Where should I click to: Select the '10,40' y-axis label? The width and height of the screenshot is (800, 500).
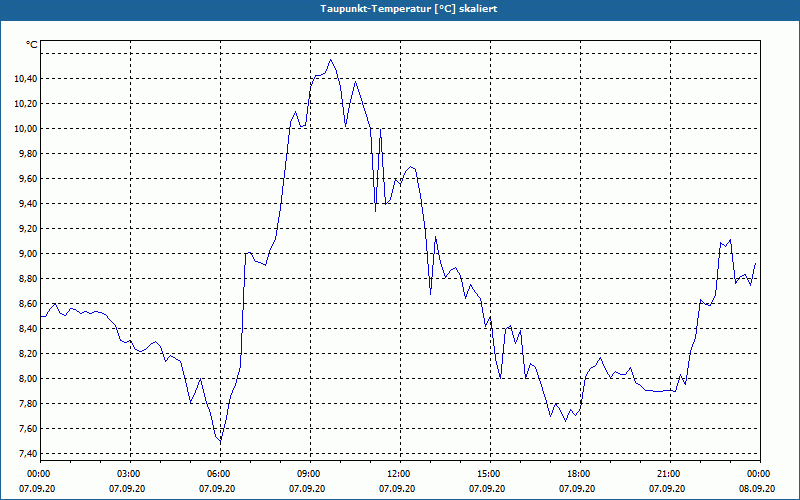pyautogui.click(x=25, y=79)
